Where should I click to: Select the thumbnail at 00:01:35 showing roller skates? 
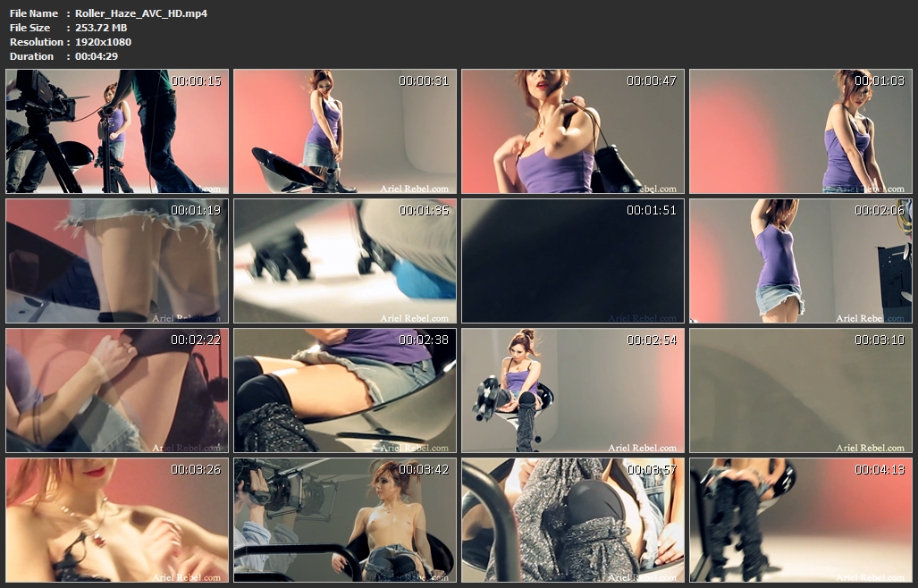coord(345,261)
